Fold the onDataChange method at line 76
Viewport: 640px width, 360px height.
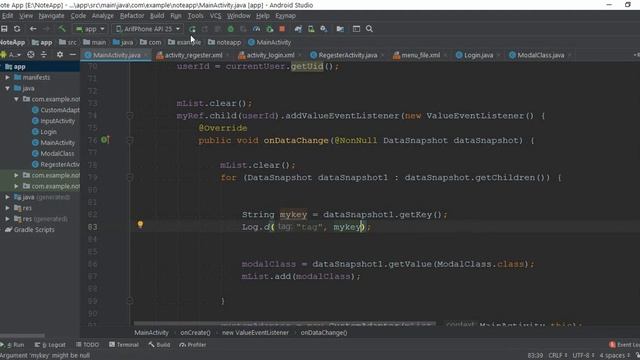(x=130, y=140)
